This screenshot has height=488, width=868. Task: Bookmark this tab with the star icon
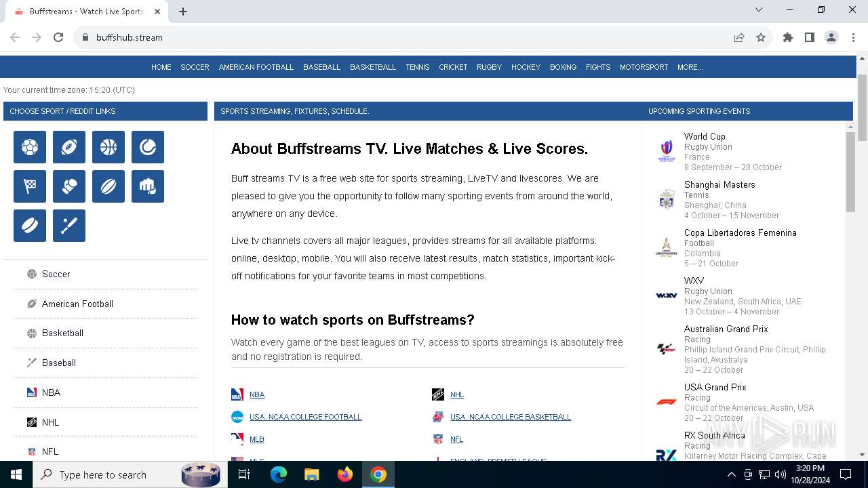click(761, 37)
